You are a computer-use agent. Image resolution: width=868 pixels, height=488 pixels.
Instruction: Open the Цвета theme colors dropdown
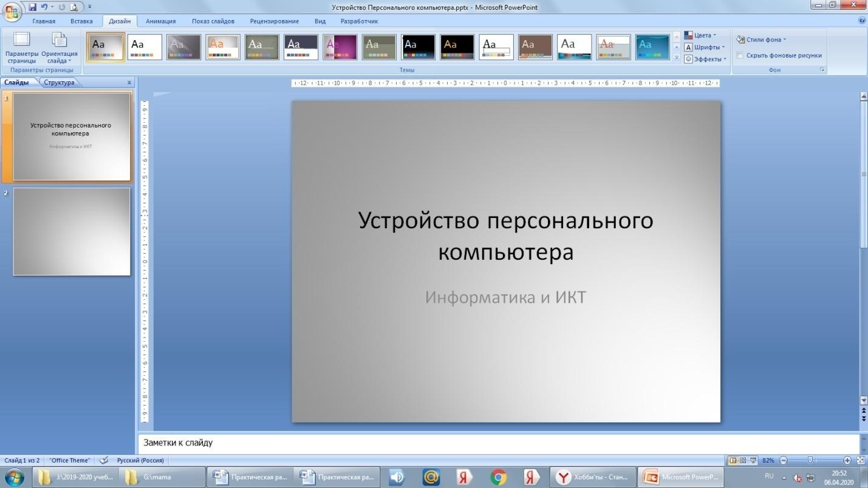click(700, 35)
